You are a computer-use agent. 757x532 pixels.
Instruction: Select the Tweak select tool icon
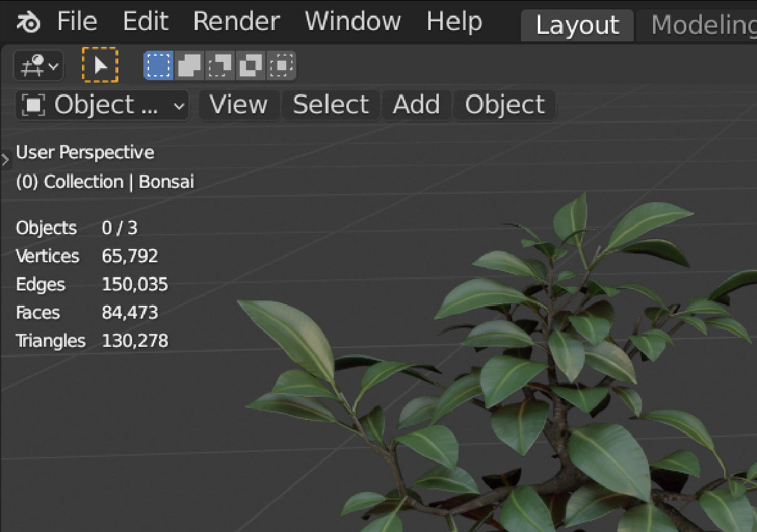click(x=100, y=65)
